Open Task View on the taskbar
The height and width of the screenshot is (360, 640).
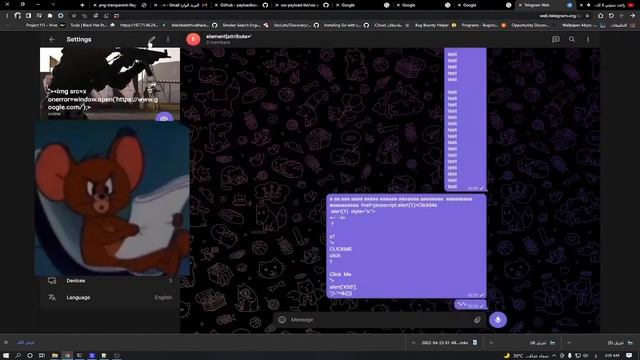[42, 356]
